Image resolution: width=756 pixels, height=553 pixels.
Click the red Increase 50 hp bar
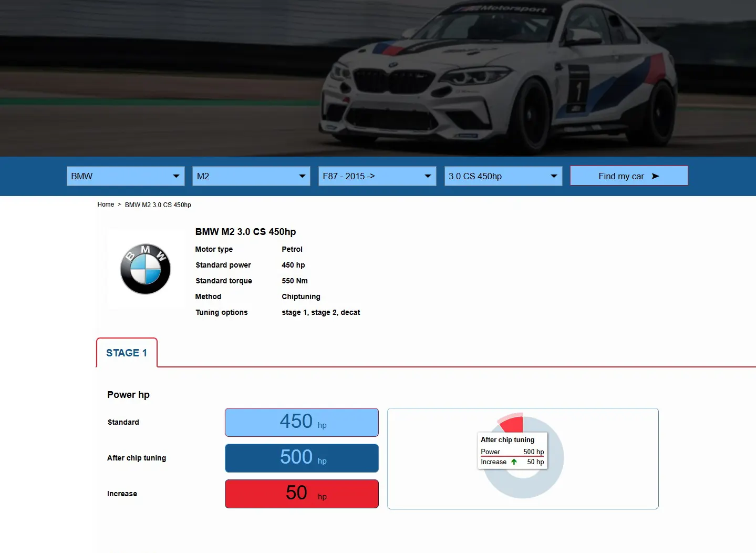301,494
